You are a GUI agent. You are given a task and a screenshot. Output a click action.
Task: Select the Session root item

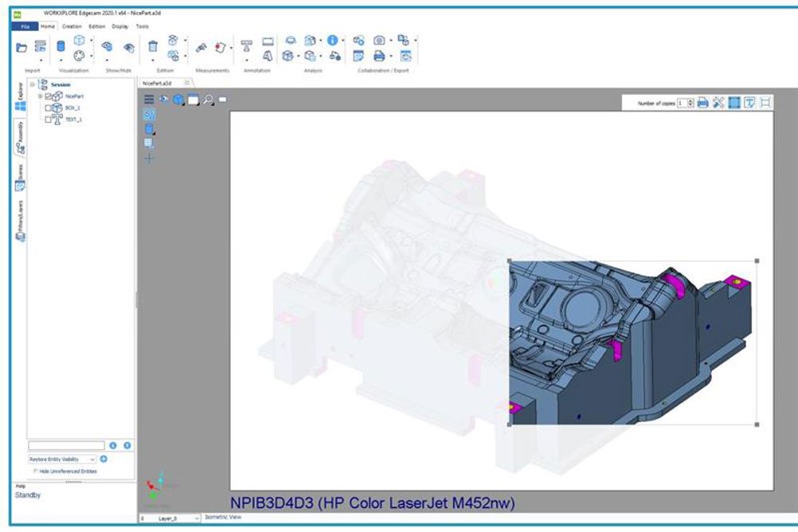tap(61, 84)
